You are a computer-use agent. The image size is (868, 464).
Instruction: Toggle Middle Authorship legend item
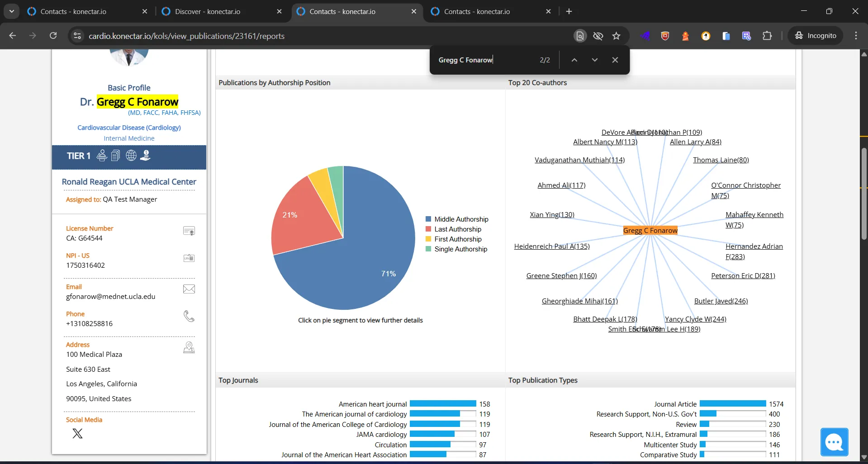457,219
